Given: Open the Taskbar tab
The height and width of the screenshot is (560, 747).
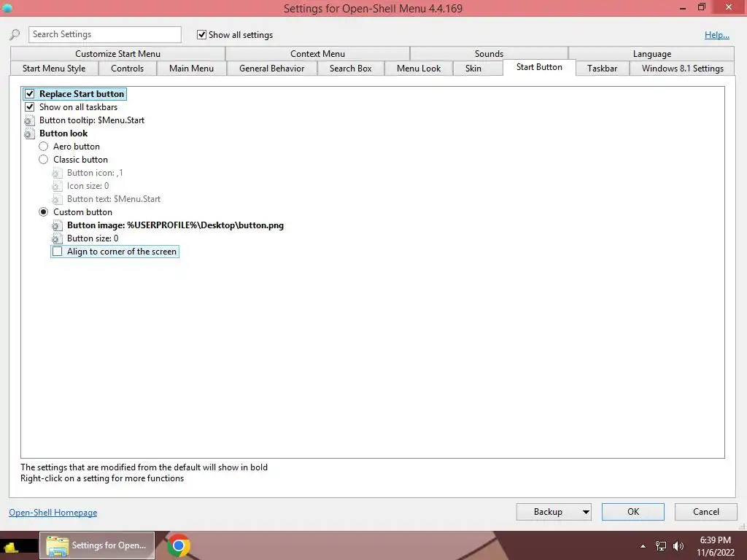Looking at the screenshot, I should point(602,69).
